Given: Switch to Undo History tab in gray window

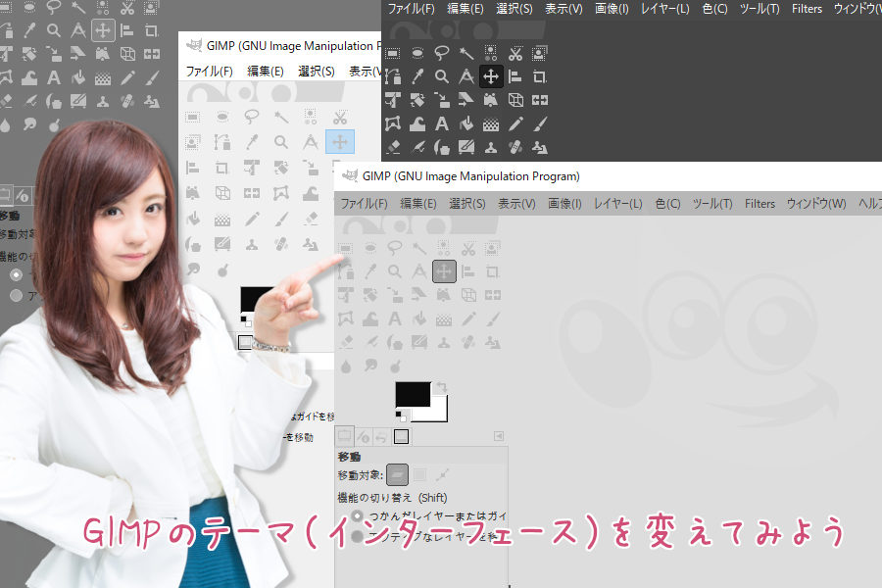Looking at the screenshot, I should click(x=381, y=437).
